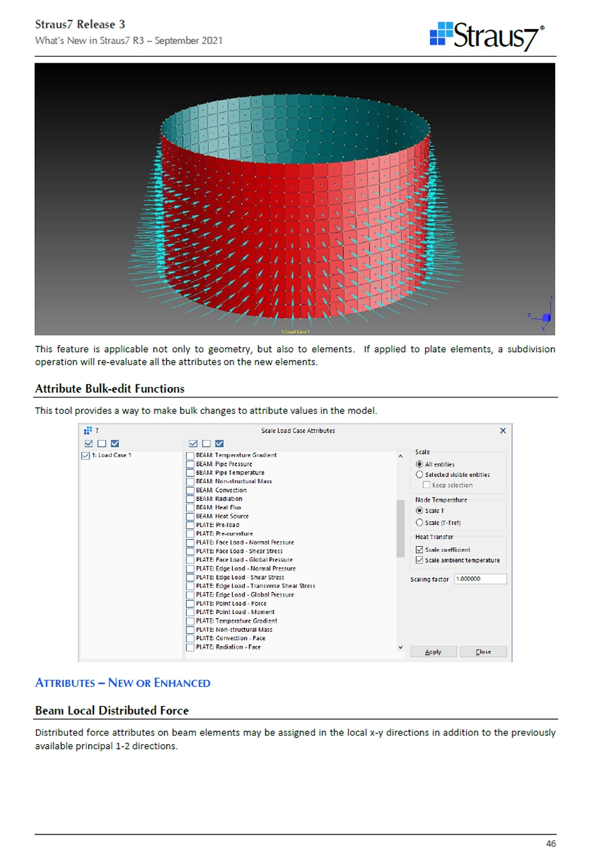This screenshot has width=592, height=868.
Task: Toggle the 1: Load Case 1 checkbox
Action: click(86, 455)
